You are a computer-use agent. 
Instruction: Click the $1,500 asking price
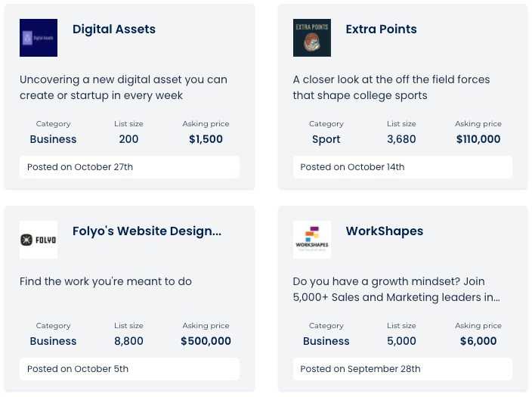tap(206, 139)
